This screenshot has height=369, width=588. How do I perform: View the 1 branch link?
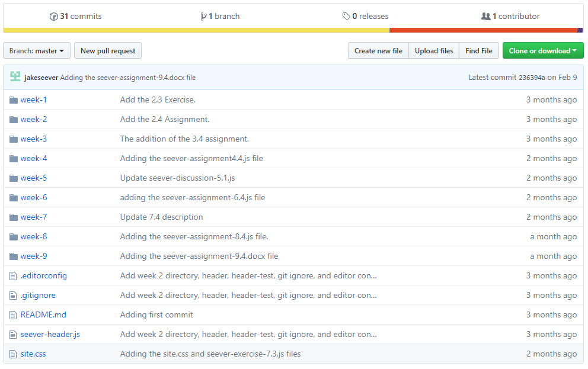coord(220,16)
